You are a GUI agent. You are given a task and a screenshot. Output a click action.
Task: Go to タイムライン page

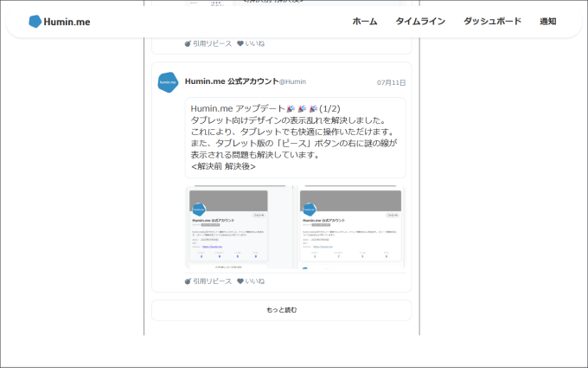pyautogui.click(x=420, y=22)
